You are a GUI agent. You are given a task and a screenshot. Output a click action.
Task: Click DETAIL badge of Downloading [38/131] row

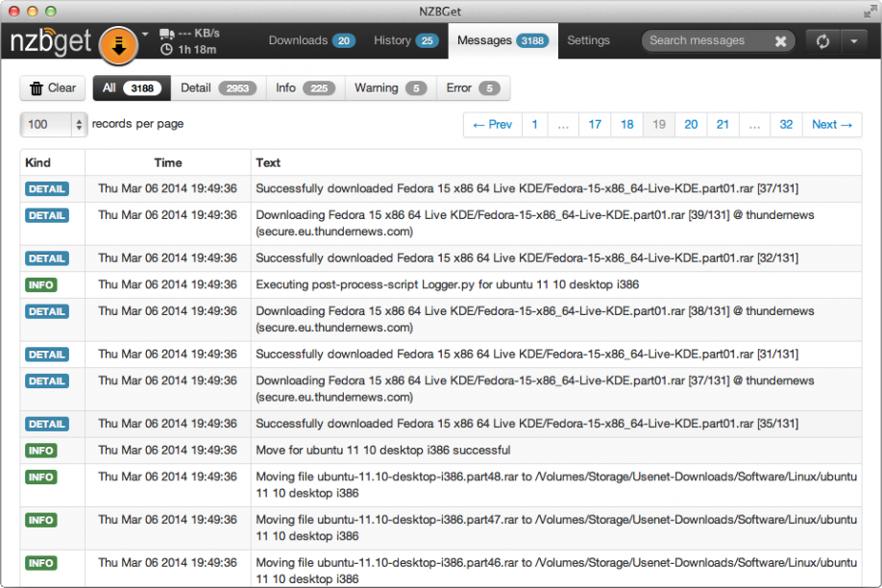point(47,311)
